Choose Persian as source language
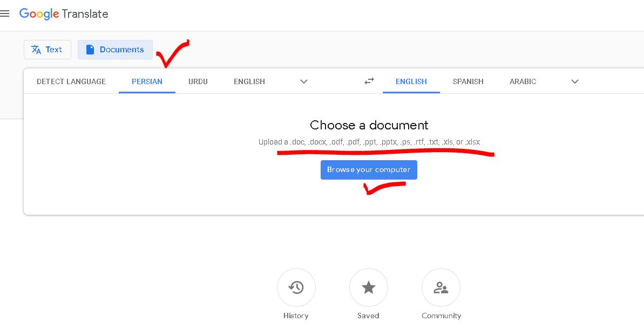The image size is (644, 336). [147, 81]
